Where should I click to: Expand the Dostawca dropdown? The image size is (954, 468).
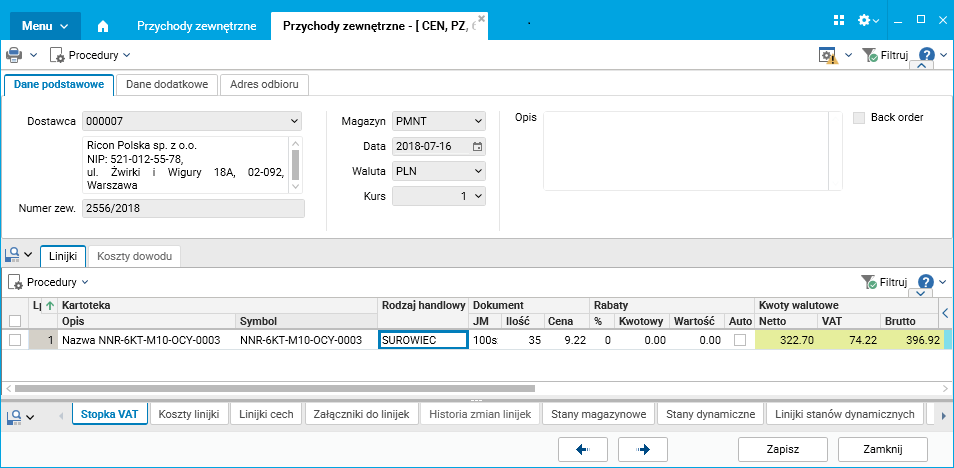point(294,121)
